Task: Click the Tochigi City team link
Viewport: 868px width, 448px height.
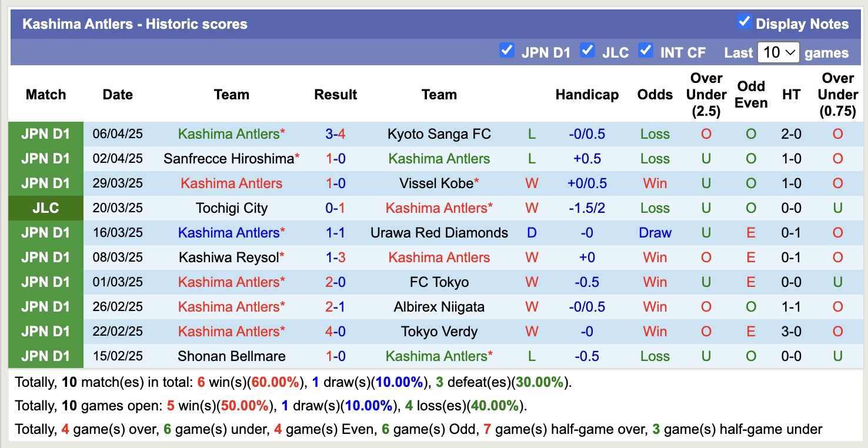Action: point(232,208)
